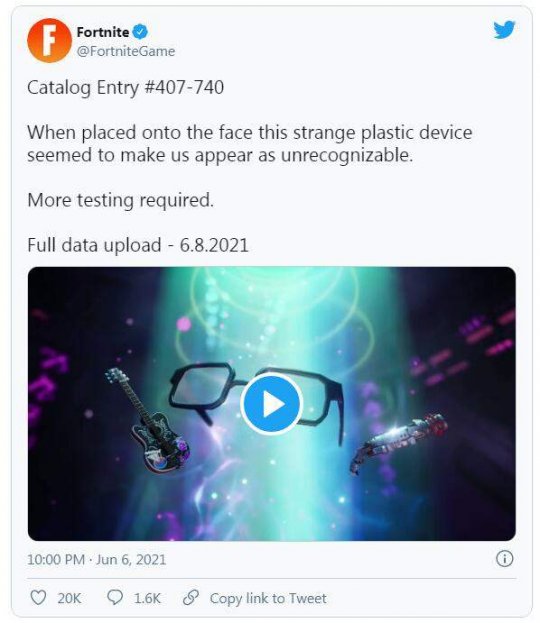Click the Full data upload date text

138,245
